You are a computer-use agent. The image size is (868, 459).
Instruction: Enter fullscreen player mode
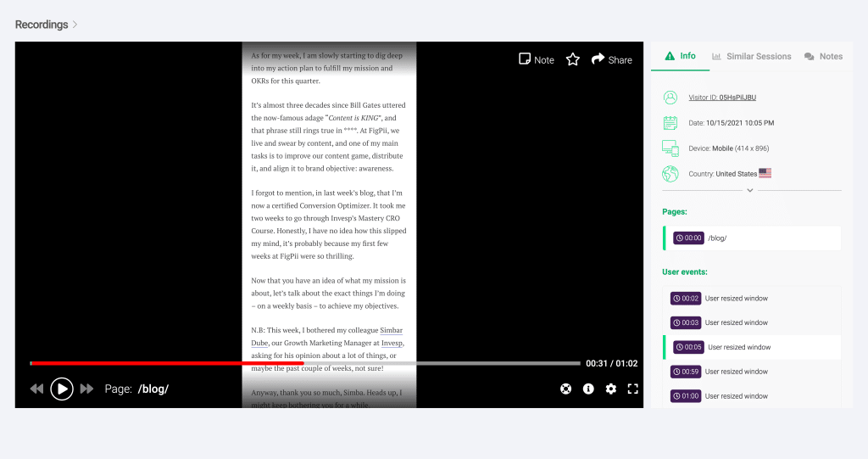[x=632, y=389]
